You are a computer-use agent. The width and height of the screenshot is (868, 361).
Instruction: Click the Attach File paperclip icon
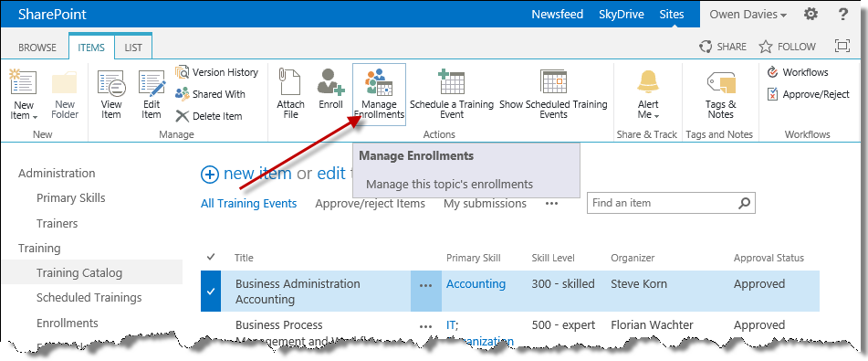pos(290,82)
